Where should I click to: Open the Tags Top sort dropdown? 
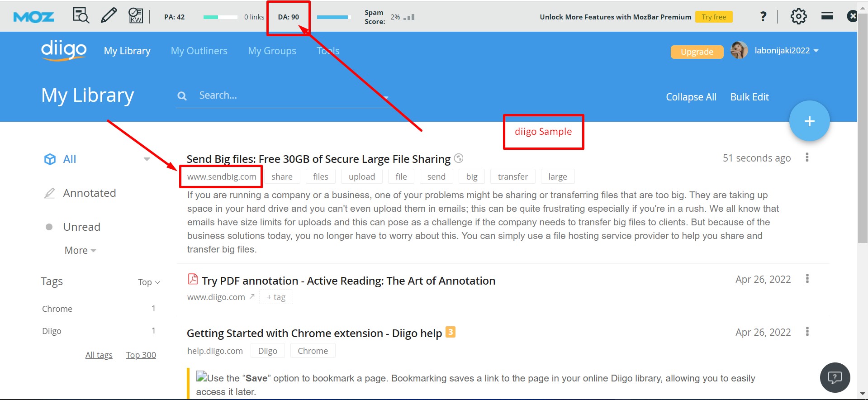tap(149, 282)
